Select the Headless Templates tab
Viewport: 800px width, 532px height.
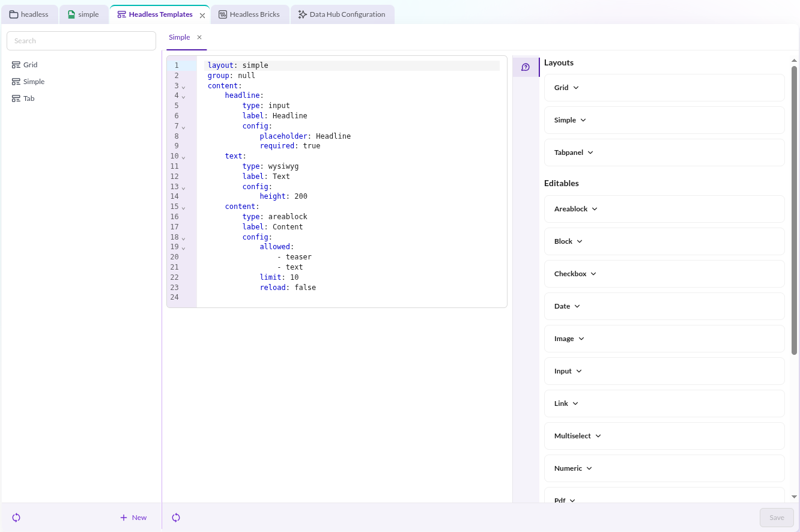(160, 14)
